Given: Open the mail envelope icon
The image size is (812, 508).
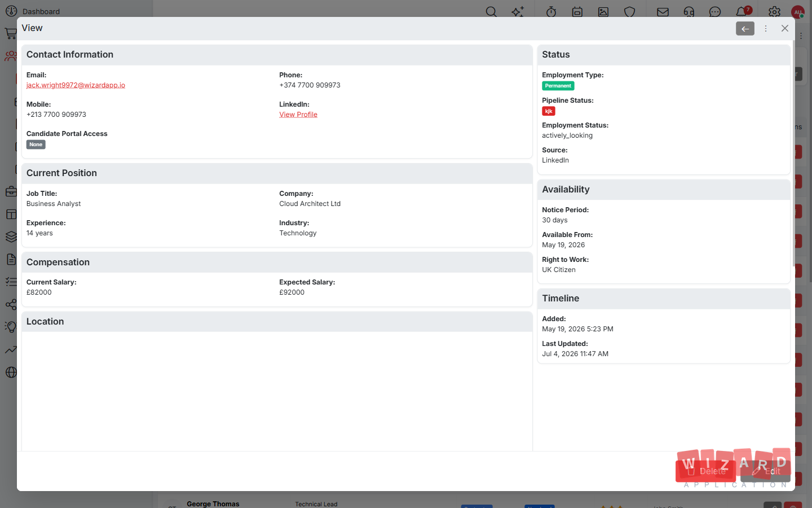Looking at the screenshot, I should click(663, 11).
